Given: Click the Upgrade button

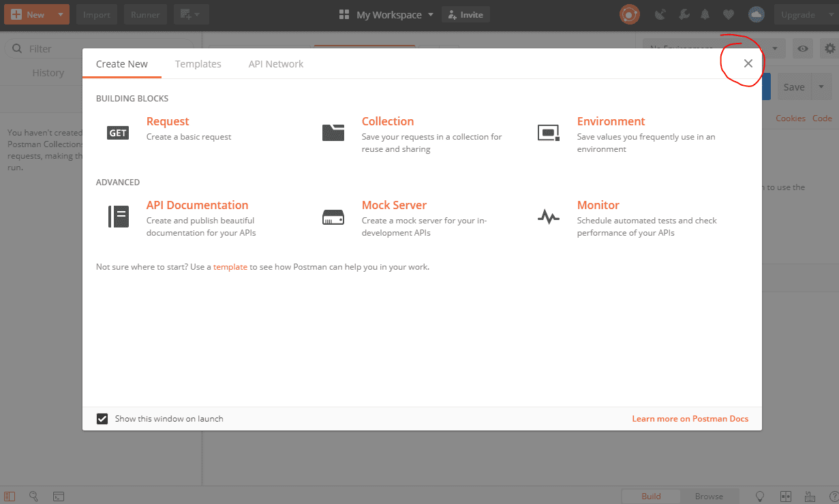Looking at the screenshot, I should [798, 14].
